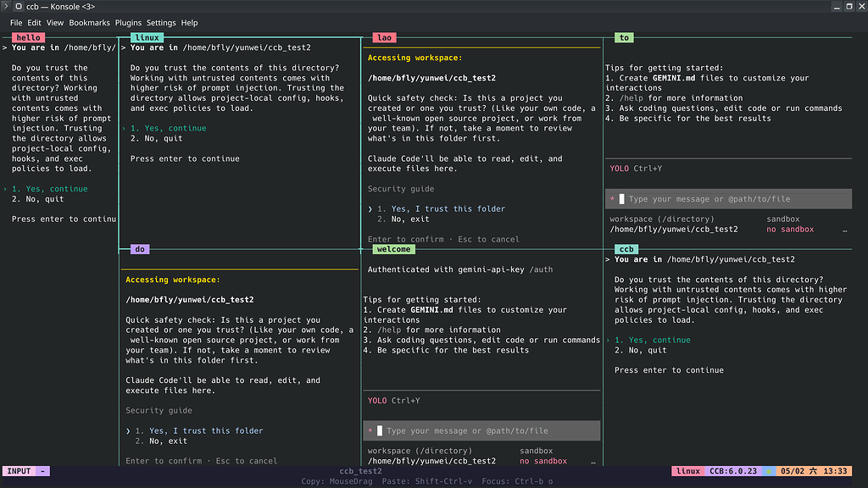Open the Plugins menu
This screenshot has width=868, height=488.
128,23
